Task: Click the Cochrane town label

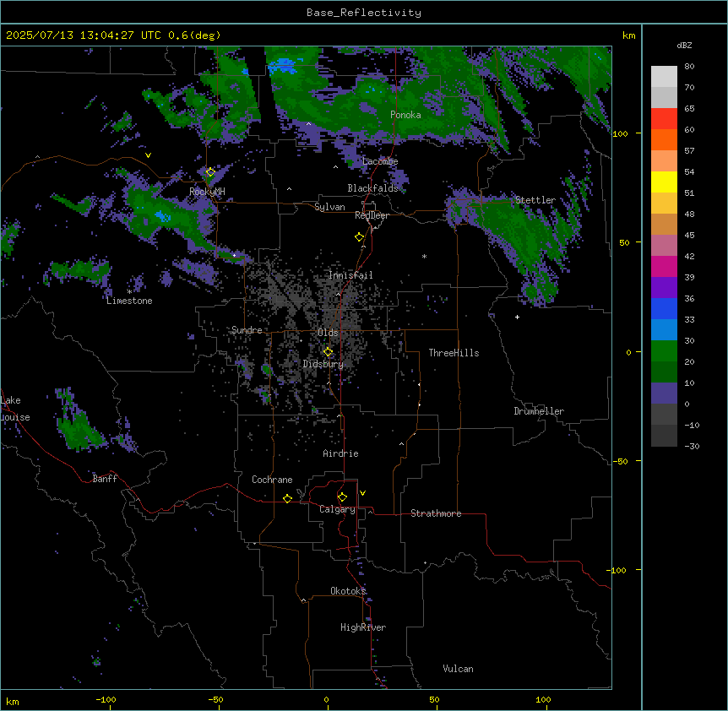Action: pos(272,480)
